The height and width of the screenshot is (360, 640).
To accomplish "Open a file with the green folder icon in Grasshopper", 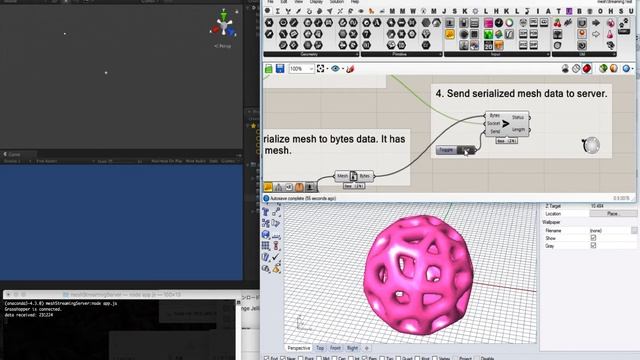I will [269, 69].
